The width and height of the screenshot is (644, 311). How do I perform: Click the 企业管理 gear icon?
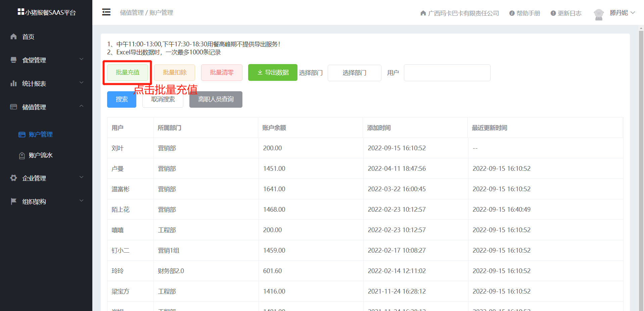[13, 178]
